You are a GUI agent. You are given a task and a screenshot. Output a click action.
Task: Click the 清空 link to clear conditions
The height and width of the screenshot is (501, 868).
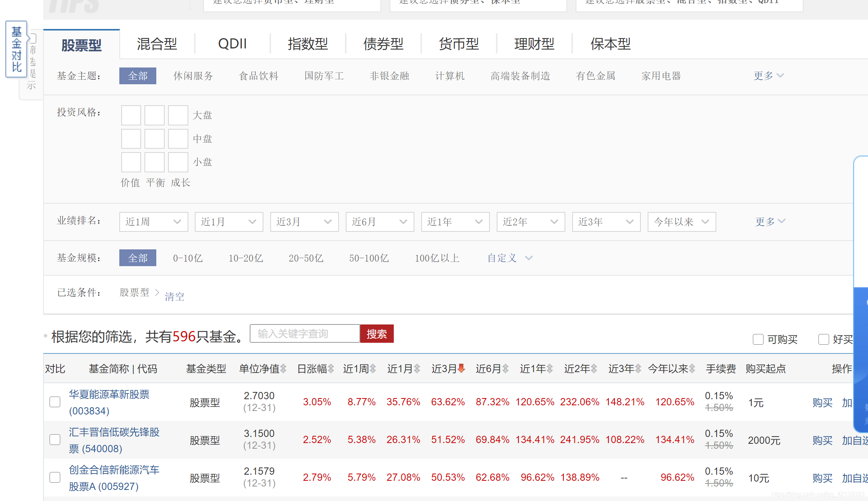coord(175,297)
